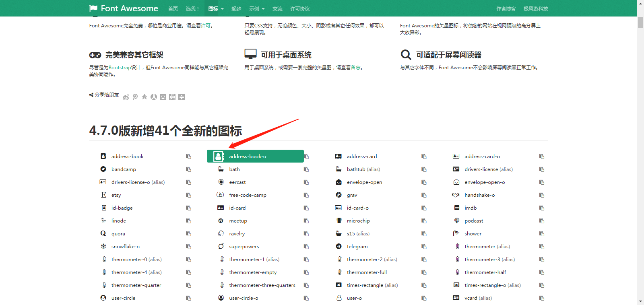Open the 备忘 link
Screen dimensions: 644x305
(355, 68)
